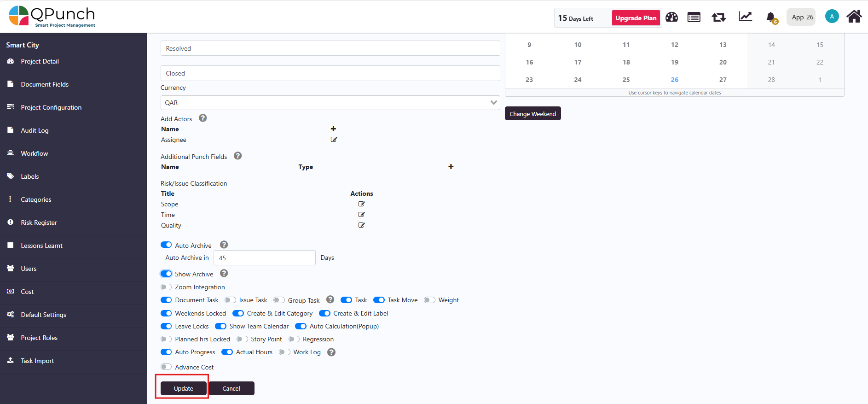Open Cost in sidebar
Viewport: 868px width, 404px height.
coord(27,292)
